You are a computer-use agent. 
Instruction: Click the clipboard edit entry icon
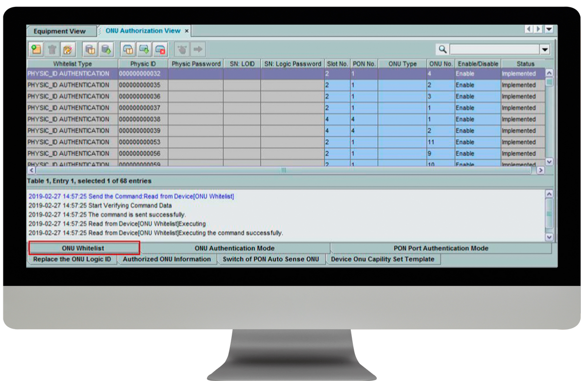[x=68, y=49]
